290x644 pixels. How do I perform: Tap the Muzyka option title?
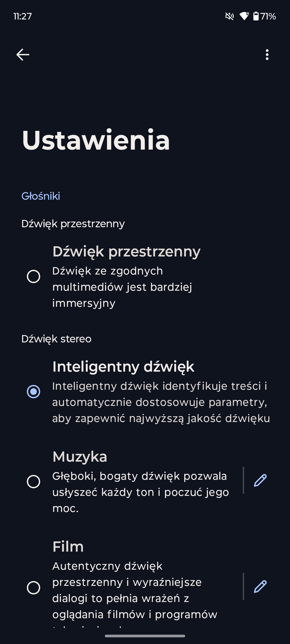pos(80,457)
